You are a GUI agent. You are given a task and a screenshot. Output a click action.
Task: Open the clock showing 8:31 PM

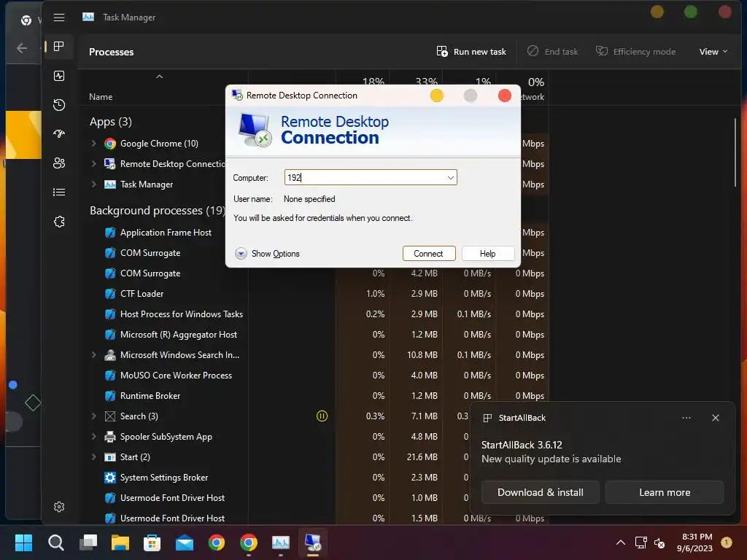[694, 542]
